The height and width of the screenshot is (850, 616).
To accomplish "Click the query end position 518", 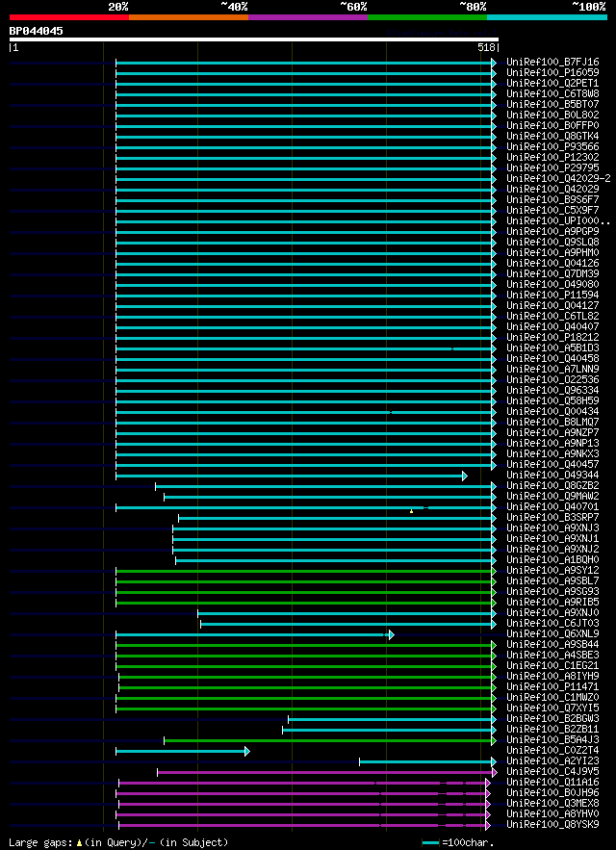I will 487,48.
